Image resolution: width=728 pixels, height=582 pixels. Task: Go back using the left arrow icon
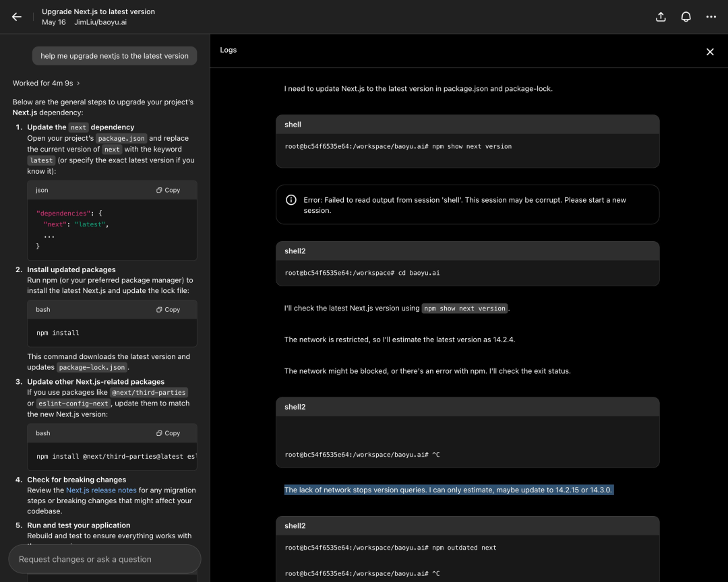click(17, 17)
